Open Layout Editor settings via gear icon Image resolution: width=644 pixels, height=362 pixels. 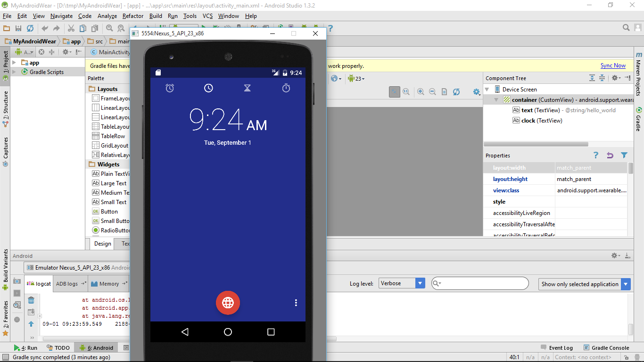pyautogui.click(x=476, y=92)
